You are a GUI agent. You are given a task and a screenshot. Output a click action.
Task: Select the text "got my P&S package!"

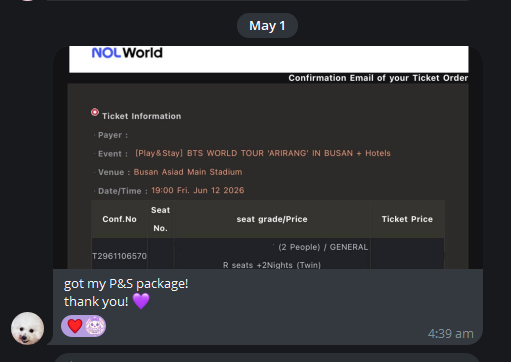[126, 284]
